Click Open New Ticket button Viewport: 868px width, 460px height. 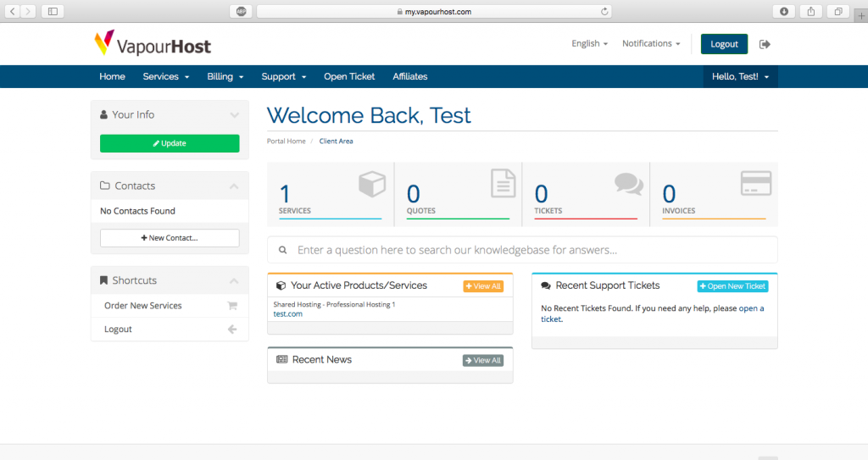(733, 286)
